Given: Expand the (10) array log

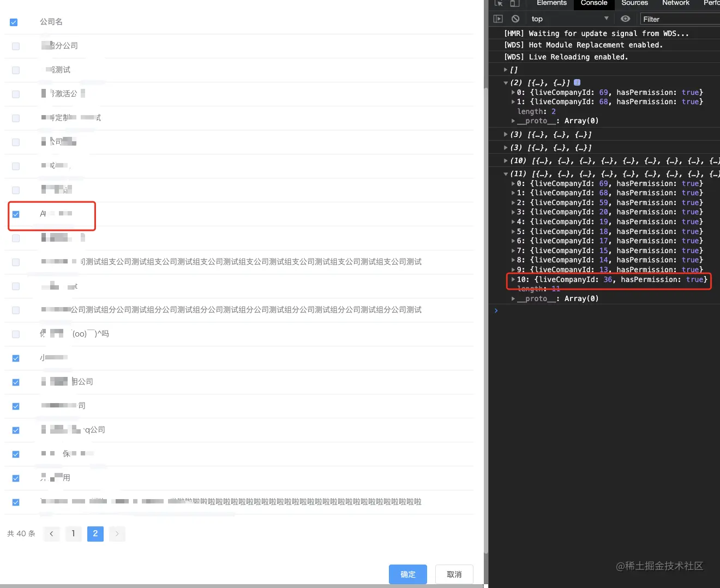Looking at the screenshot, I should pyautogui.click(x=506, y=161).
